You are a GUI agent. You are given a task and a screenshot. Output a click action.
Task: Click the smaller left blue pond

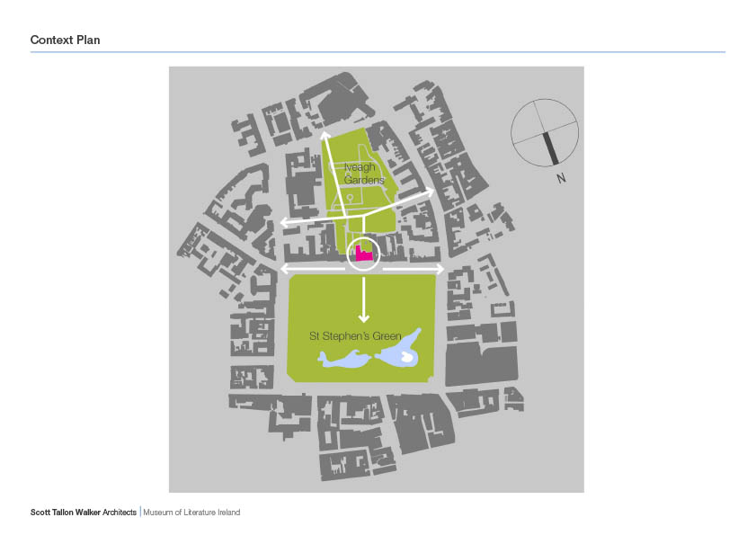tap(344, 360)
